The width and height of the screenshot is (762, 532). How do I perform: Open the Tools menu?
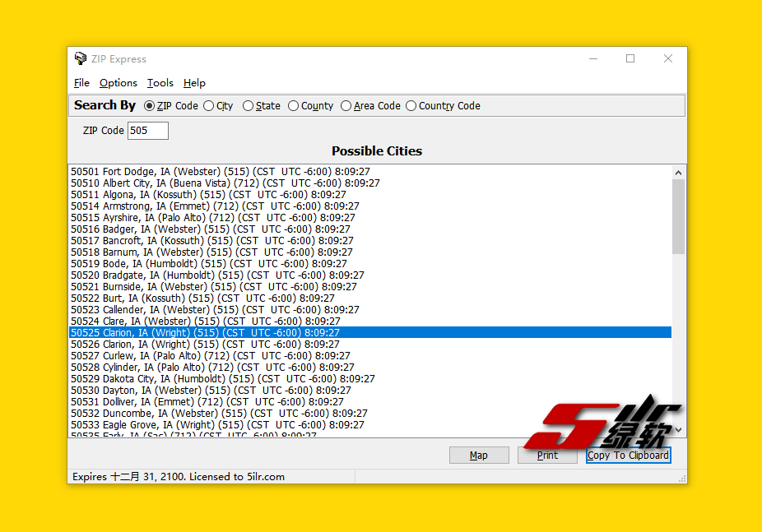click(x=160, y=83)
